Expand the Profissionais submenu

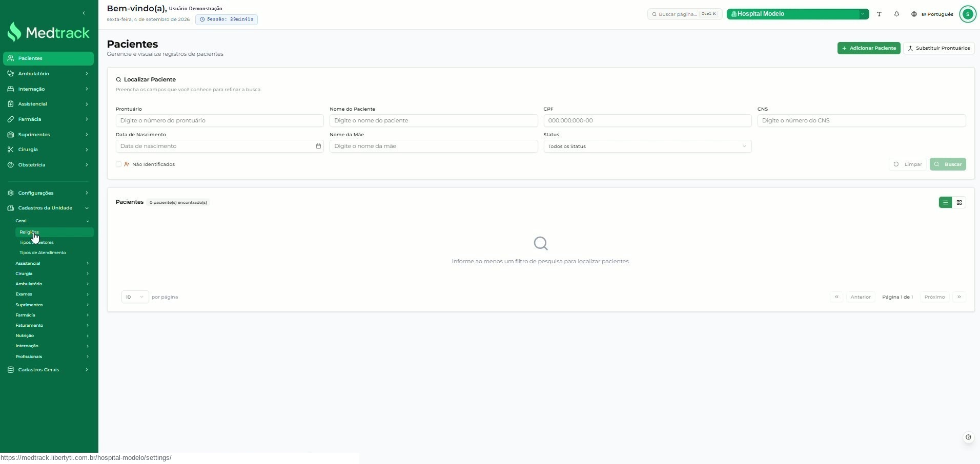52,356
